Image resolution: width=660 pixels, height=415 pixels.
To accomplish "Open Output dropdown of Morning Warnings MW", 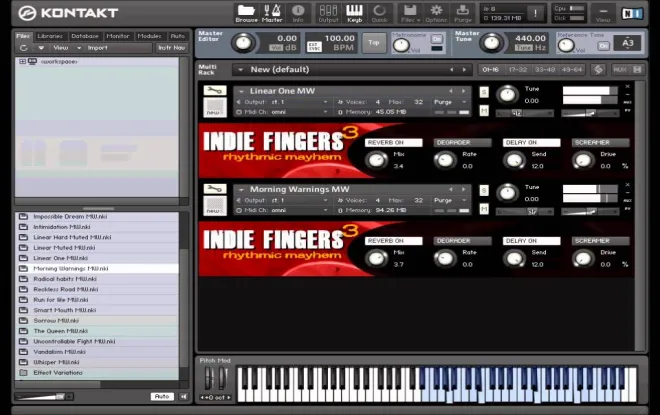I will 282,201.
